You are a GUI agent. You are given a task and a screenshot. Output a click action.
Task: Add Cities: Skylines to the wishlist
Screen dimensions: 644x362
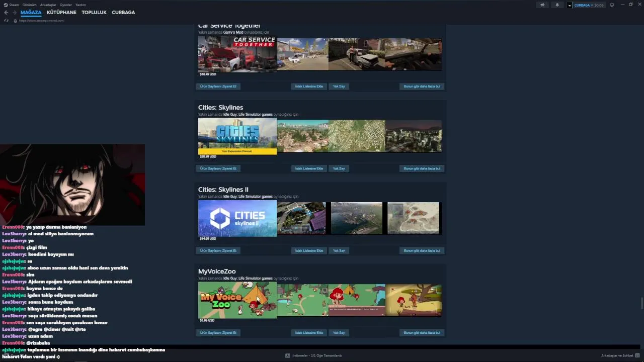(x=309, y=168)
